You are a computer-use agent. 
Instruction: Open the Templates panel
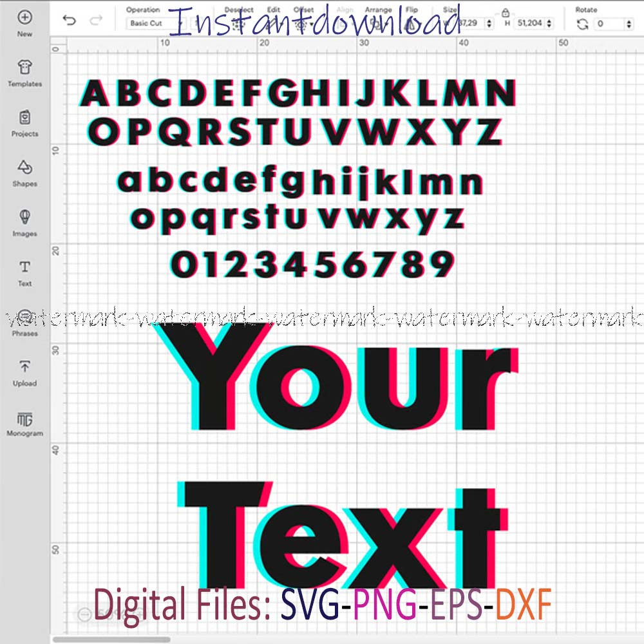click(x=24, y=69)
